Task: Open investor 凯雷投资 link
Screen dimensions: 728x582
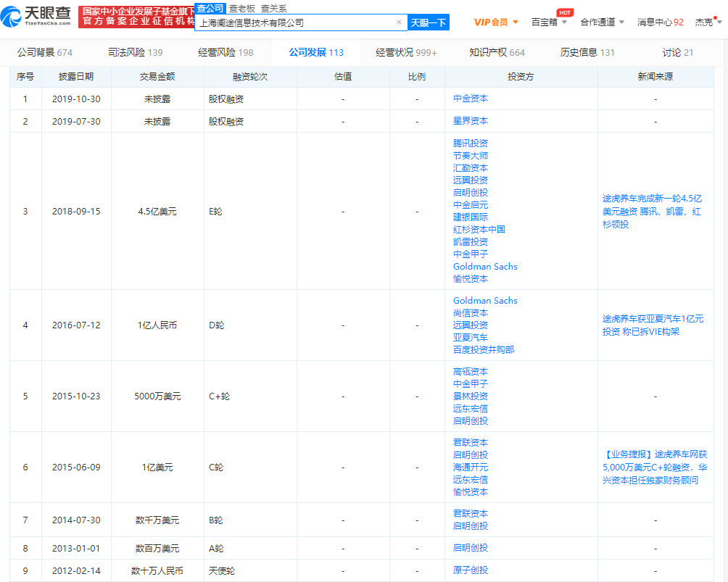Action: pos(471,242)
